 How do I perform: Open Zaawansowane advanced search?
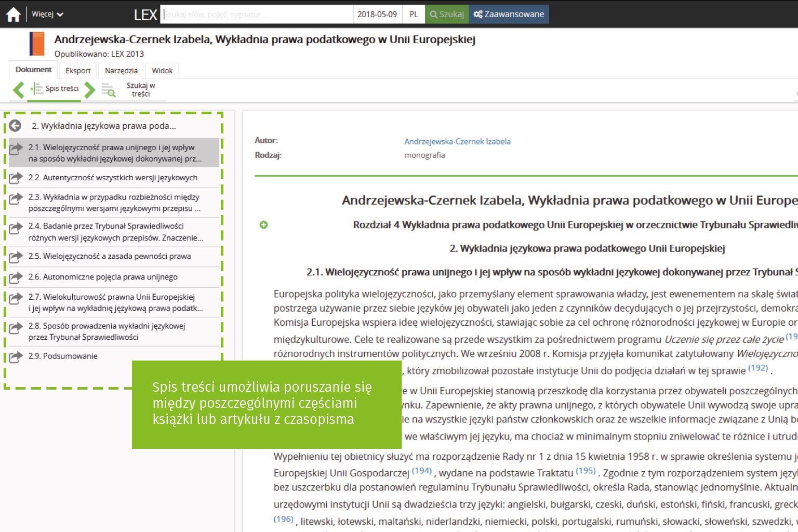click(x=509, y=15)
